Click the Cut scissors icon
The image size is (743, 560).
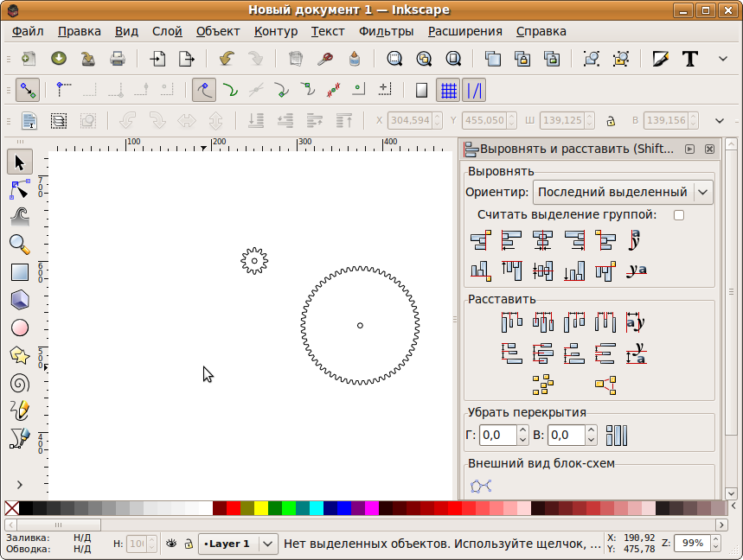325,59
